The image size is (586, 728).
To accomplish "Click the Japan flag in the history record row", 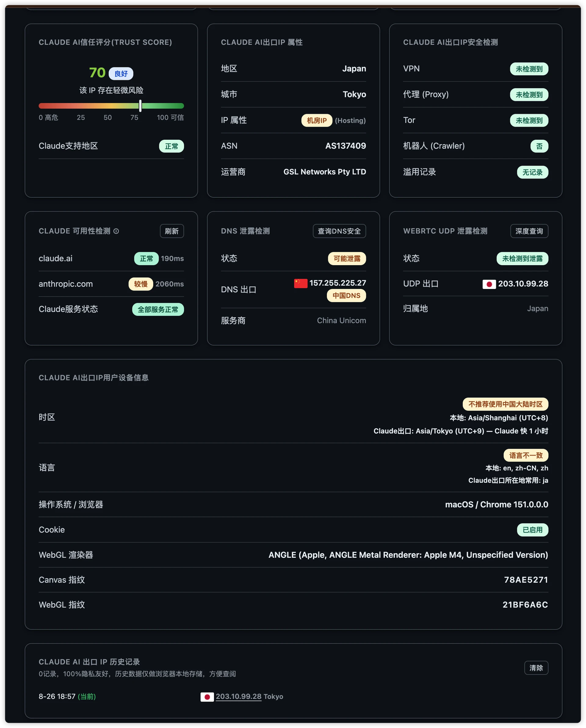I will click(207, 697).
